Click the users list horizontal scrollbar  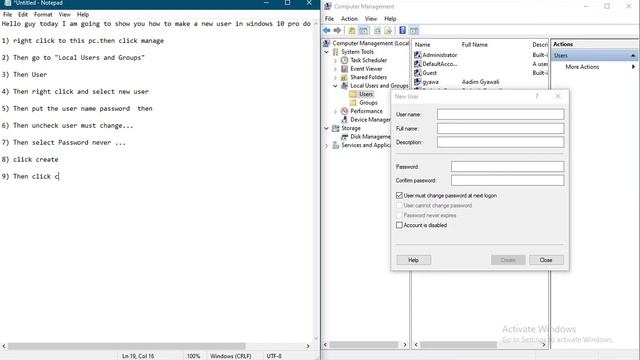[459, 345]
